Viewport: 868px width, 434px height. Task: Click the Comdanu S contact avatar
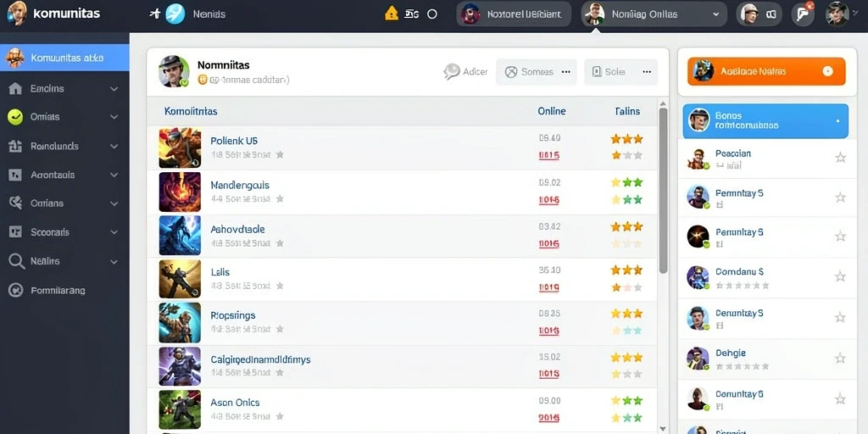pyautogui.click(x=698, y=277)
